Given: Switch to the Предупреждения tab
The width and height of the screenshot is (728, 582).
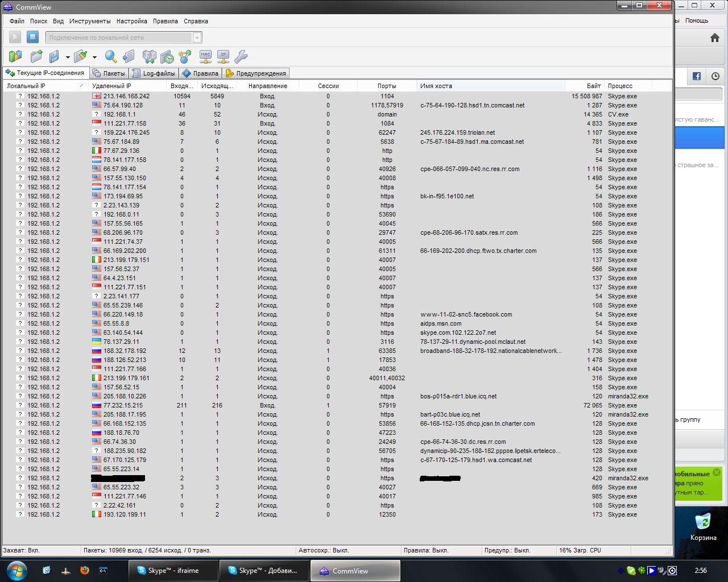Looking at the screenshot, I should 255,73.
